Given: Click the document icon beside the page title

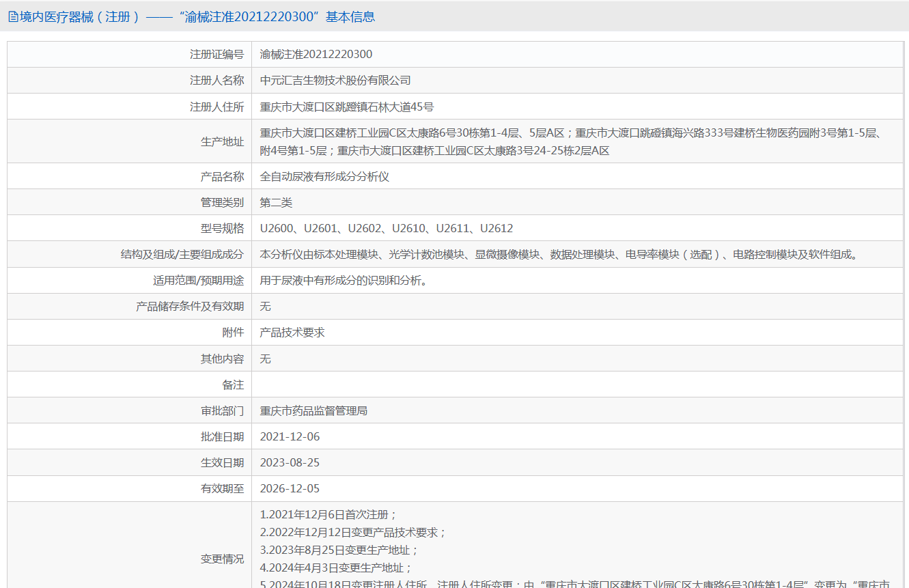Looking at the screenshot, I should 13,17.
